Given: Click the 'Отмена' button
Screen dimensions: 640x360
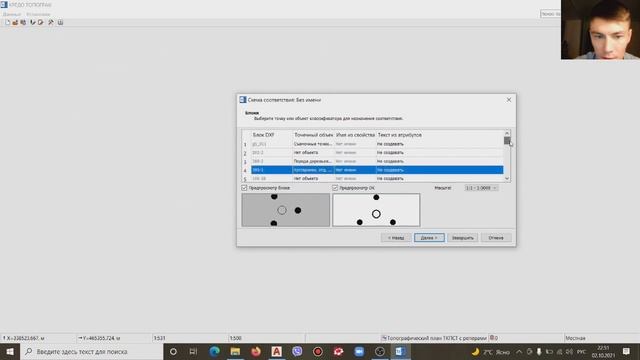Looking at the screenshot, I should point(496,238).
